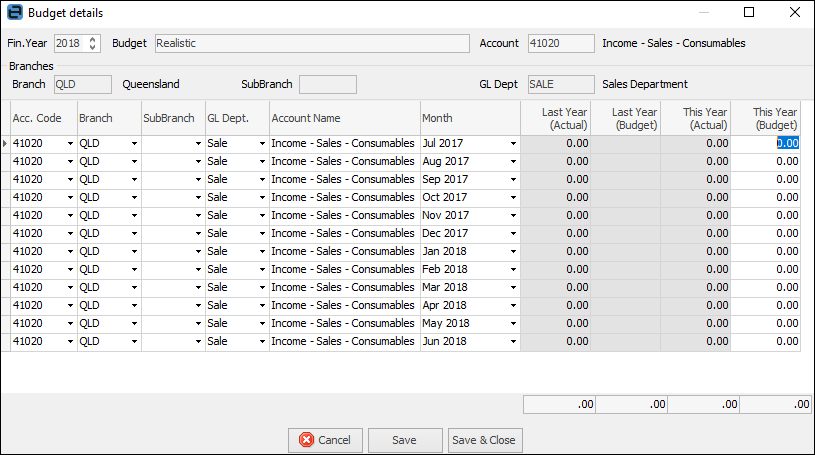Increase the Fin.Year value with up arrow
This screenshot has height=455, width=815.
click(x=94, y=40)
